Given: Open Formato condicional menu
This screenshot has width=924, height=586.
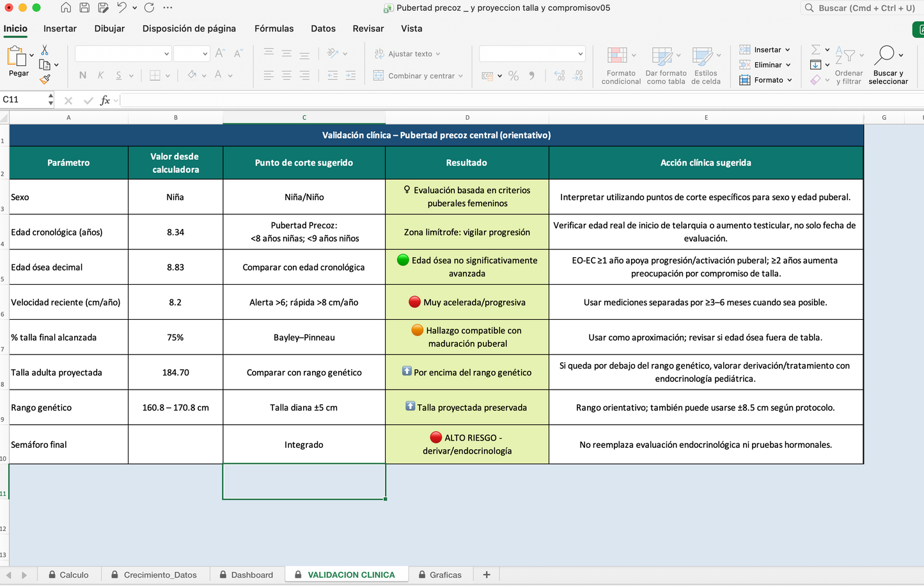Looking at the screenshot, I should coord(621,65).
